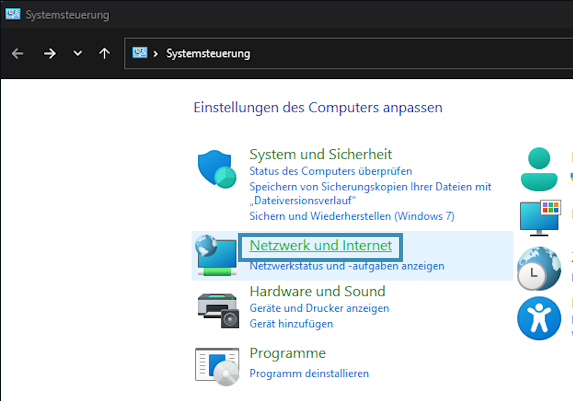This screenshot has width=573, height=401.
Task: Click the Control Panel icon in address bar
Action: [140, 53]
